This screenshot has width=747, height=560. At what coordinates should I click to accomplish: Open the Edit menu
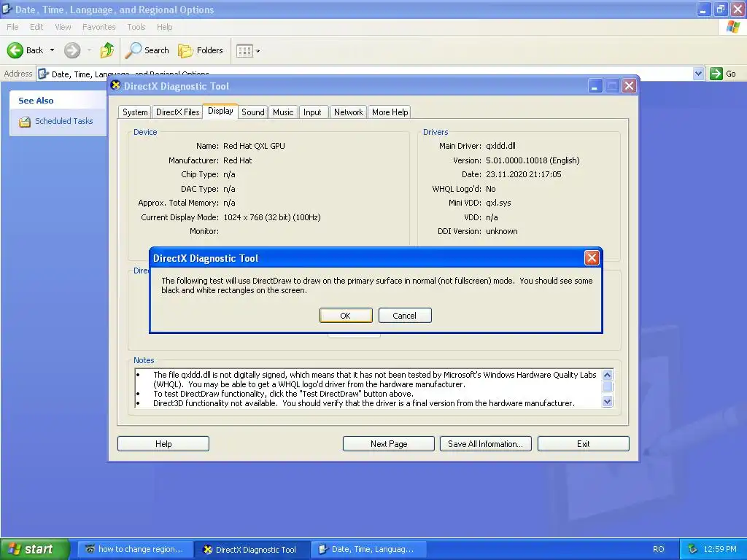tap(36, 27)
